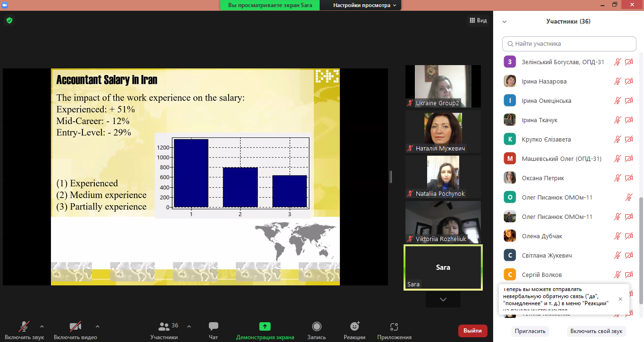Open the Chat speech bubble icon
The height and width of the screenshot is (342, 644).
(x=214, y=326)
